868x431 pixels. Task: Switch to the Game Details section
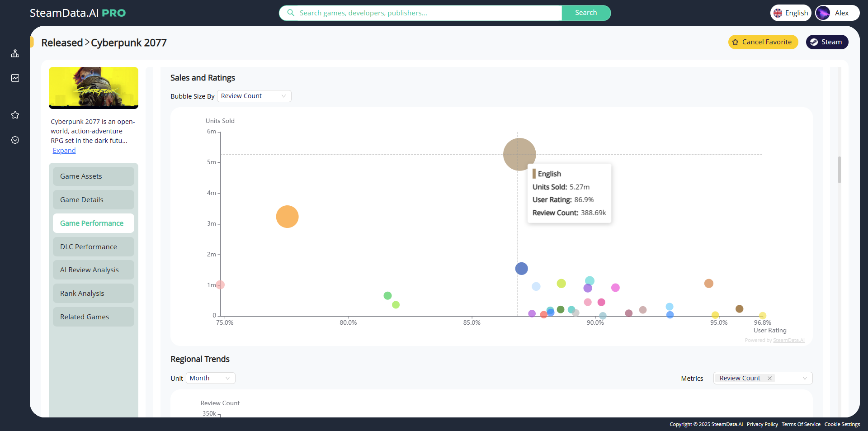pos(93,199)
